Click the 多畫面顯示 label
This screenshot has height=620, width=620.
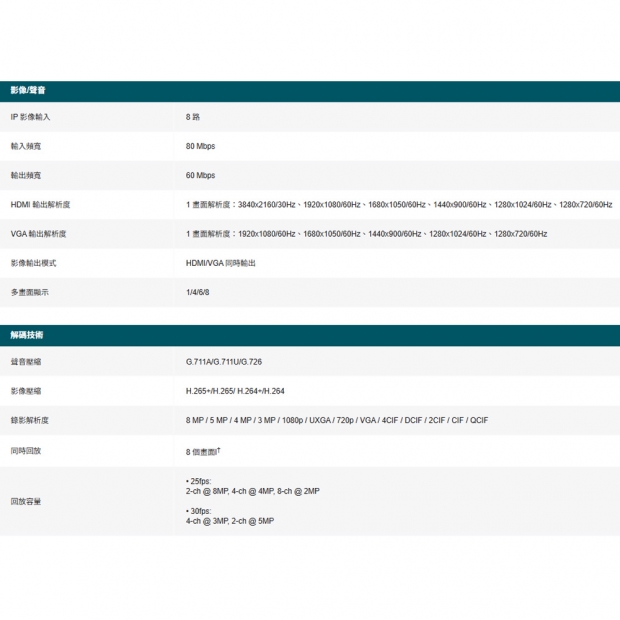(x=30, y=293)
